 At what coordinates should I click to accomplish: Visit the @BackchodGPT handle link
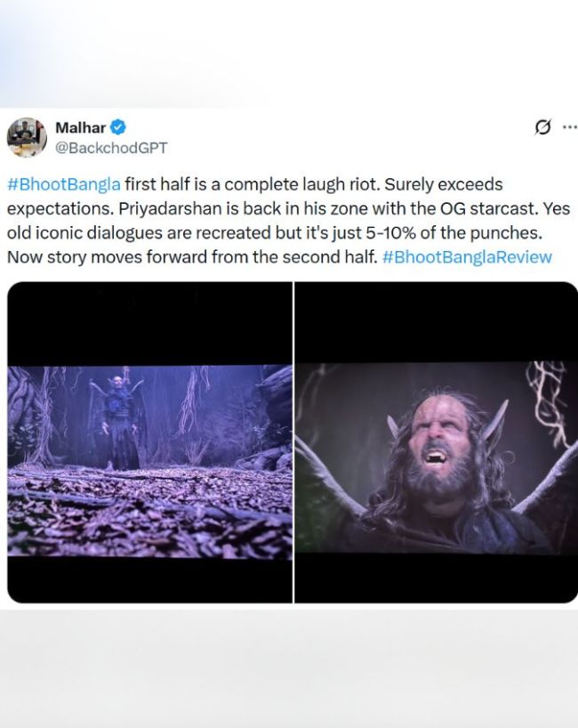(x=111, y=148)
